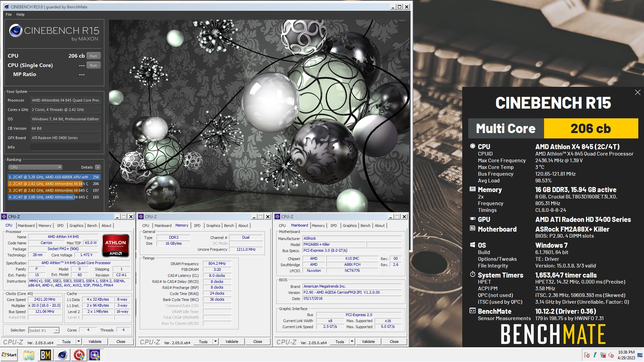Click the Action Center flag tray icon

coord(587,355)
